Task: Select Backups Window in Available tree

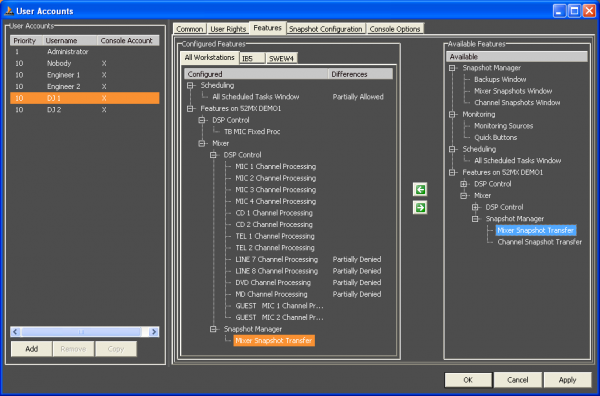Action: [x=500, y=80]
